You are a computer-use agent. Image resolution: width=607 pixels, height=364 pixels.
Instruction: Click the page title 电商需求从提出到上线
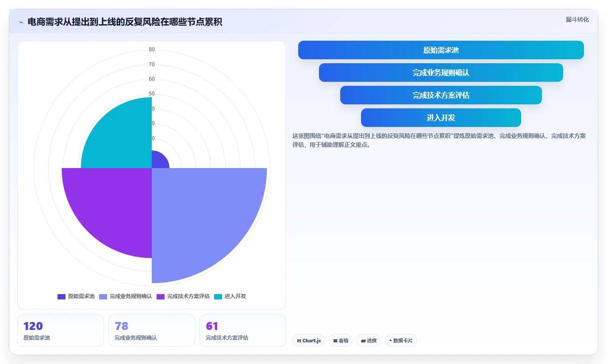(125, 22)
